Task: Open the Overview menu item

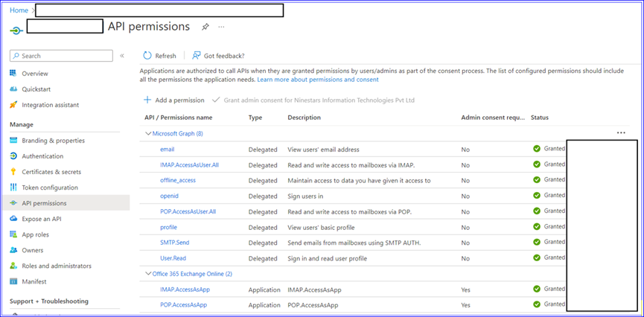Action: [35, 74]
